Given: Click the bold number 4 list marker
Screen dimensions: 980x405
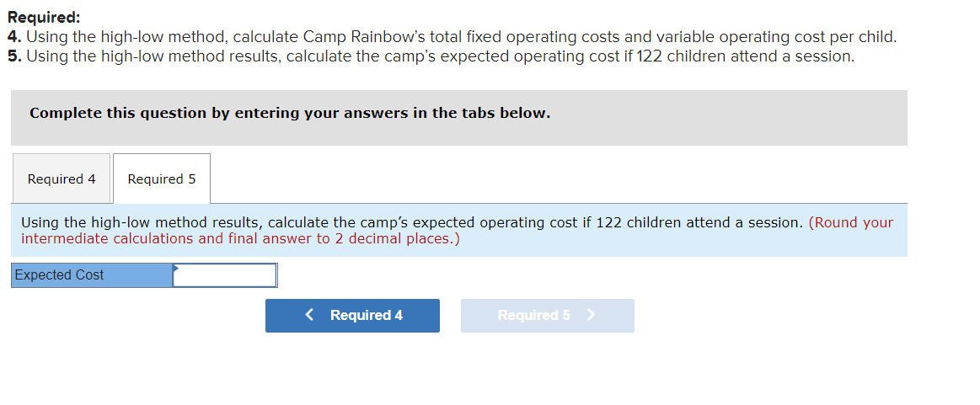Looking at the screenshot, I should (x=13, y=37).
